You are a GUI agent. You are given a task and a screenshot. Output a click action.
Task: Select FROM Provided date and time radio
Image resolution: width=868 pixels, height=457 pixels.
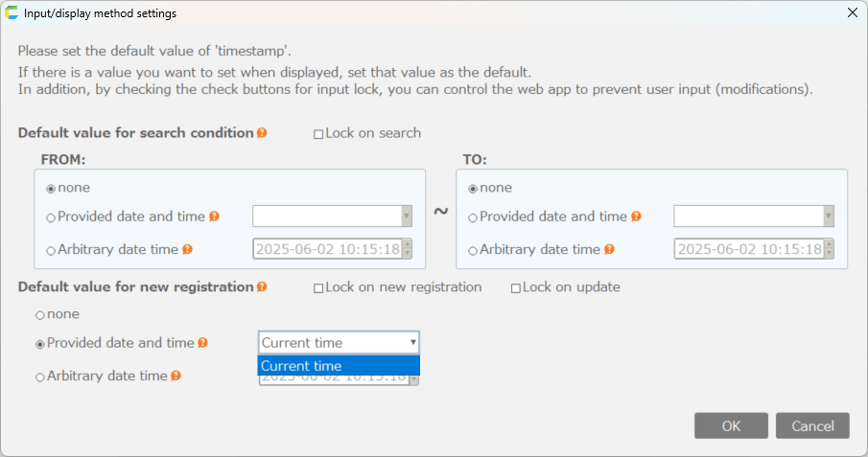pos(51,218)
